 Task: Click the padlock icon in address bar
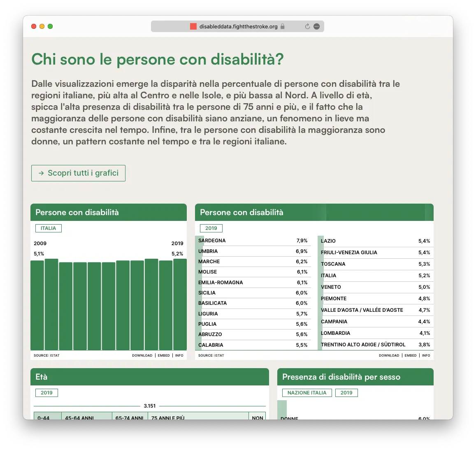coord(283,26)
